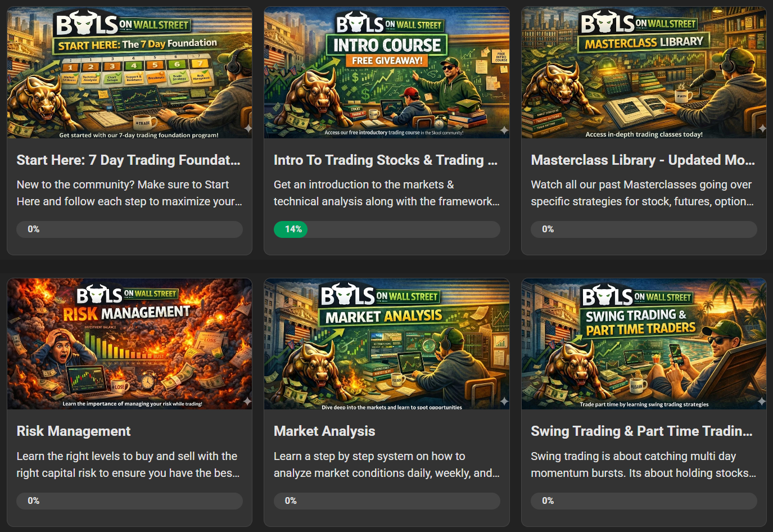773x532 pixels.
Task: Click the 0% progress bar under Masterclass Library
Action: coord(644,229)
